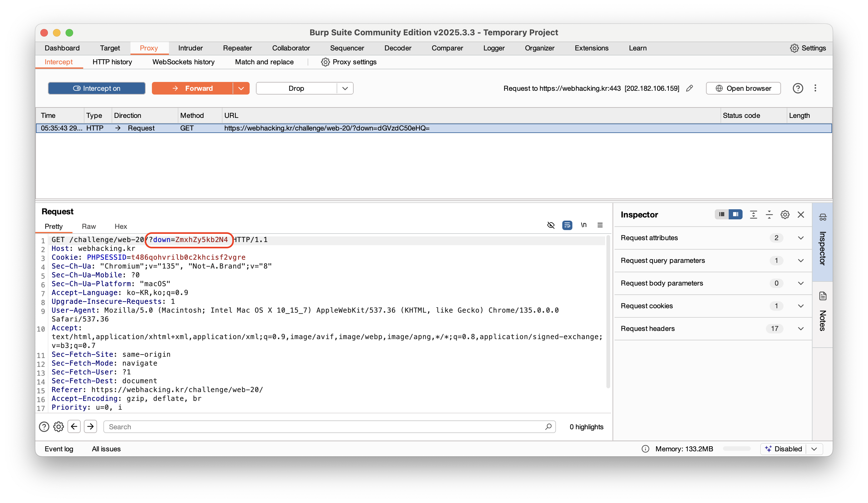
Task: Open the Request panel hamburger menu
Action: coord(600,225)
